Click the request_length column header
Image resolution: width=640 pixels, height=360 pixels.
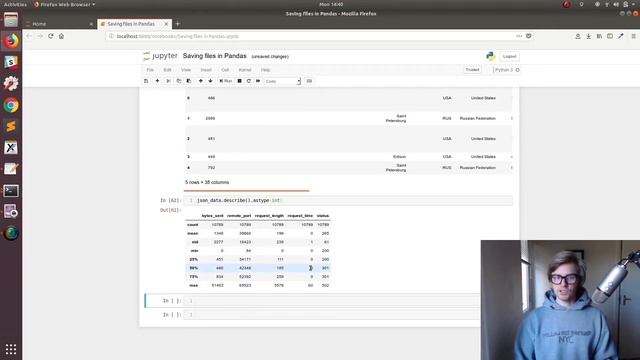(269, 216)
